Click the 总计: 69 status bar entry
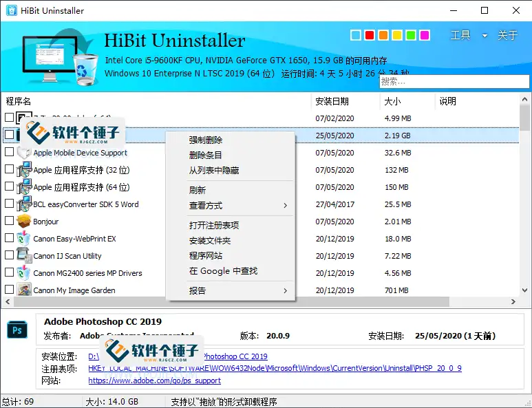532x408 pixels. click(x=18, y=402)
